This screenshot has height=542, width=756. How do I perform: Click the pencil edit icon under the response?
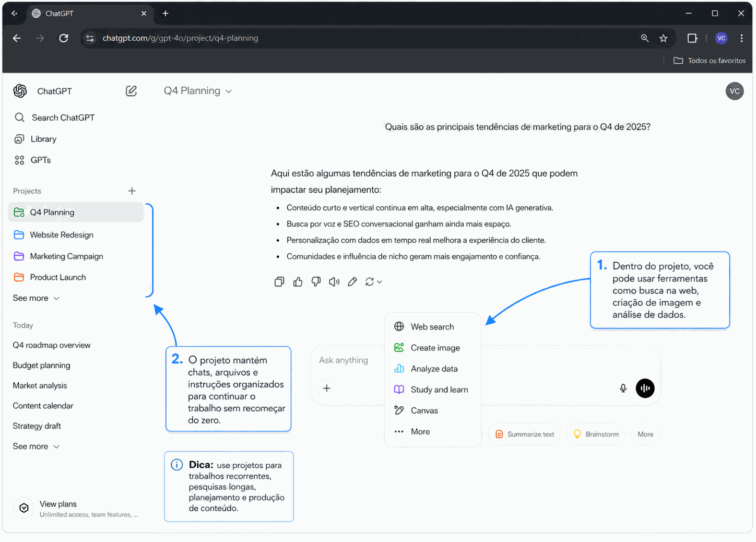(352, 282)
